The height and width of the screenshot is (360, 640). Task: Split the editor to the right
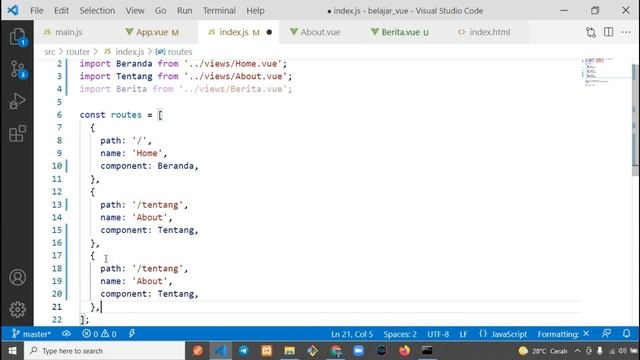608,32
